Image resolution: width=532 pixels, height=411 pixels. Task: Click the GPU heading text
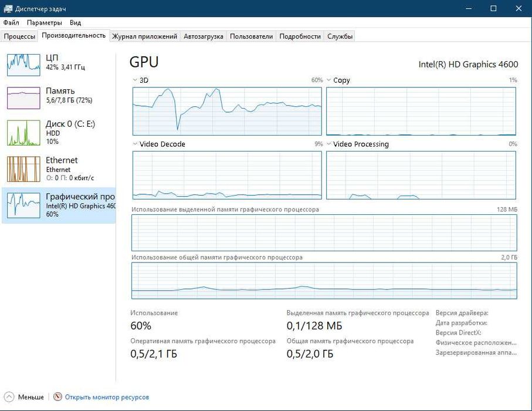144,62
